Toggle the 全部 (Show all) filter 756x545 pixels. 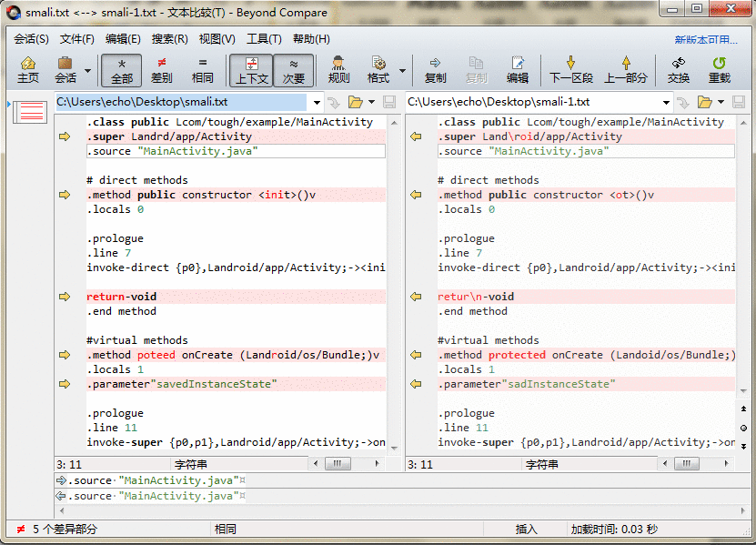coord(121,70)
